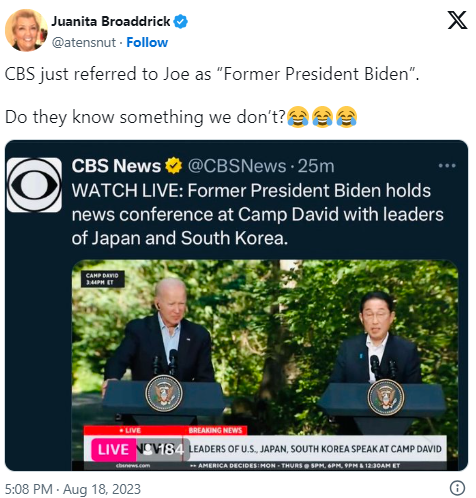476x498 pixels.
Task: Click the quoted tweet text about Former President Biden
Action: (257, 214)
